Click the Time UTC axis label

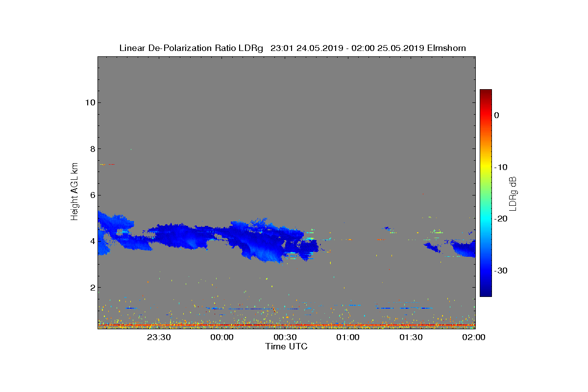point(286,346)
